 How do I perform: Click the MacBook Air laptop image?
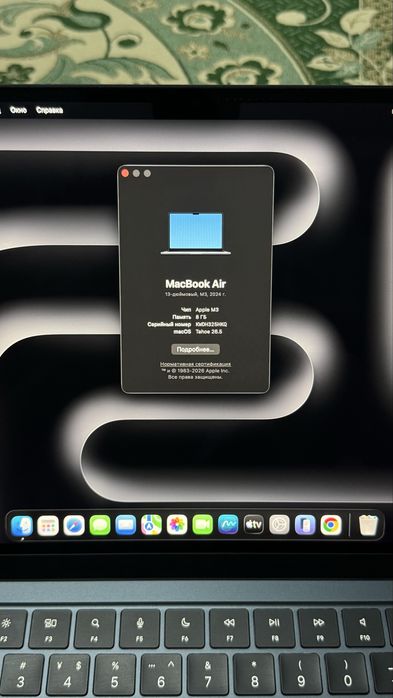(x=196, y=233)
